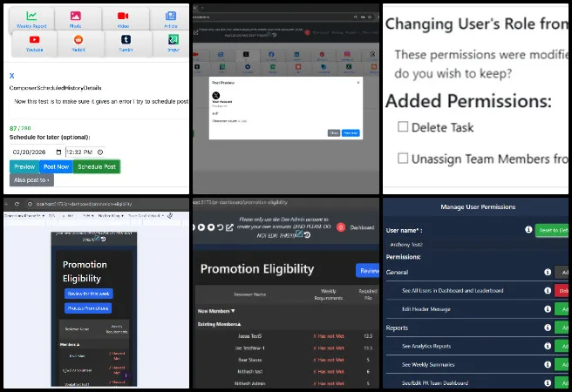The width and height of the screenshot is (572, 392).
Task: Click the red Delete button for See All Users
Action: [x=562, y=290]
